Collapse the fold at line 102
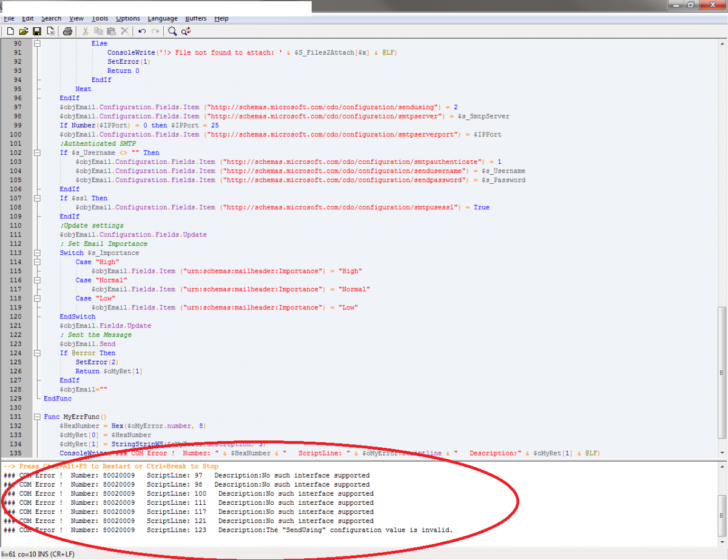Image resolution: width=728 pixels, height=560 pixels. pyautogui.click(x=37, y=153)
